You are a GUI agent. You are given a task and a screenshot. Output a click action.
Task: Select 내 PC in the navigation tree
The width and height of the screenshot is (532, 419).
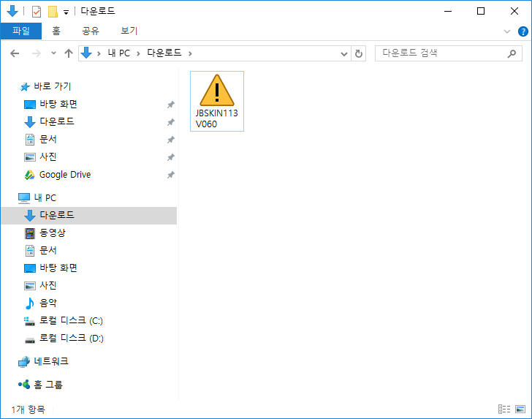pyautogui.click(x=45, y=197)
